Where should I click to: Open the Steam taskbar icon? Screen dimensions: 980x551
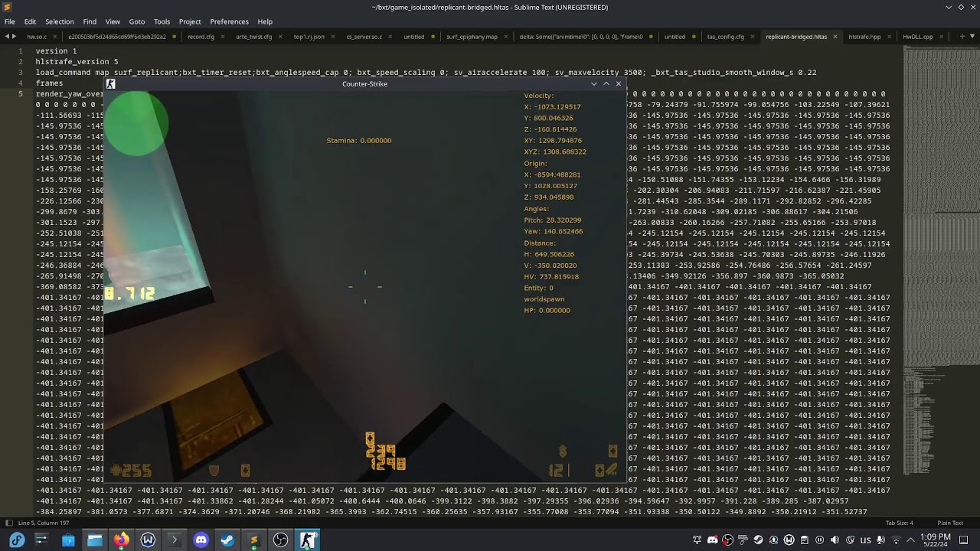pyautogui.click(x=227, y=540)
